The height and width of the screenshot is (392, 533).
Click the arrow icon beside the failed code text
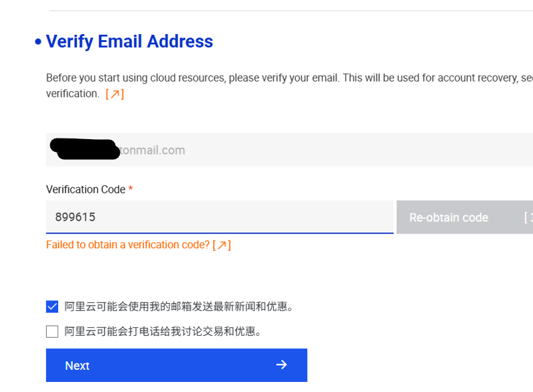click(x=222, y=246)
